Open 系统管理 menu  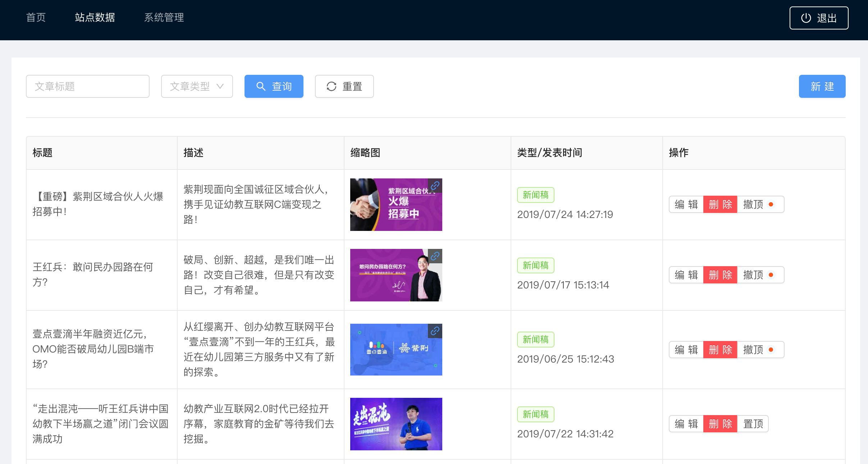164,17
